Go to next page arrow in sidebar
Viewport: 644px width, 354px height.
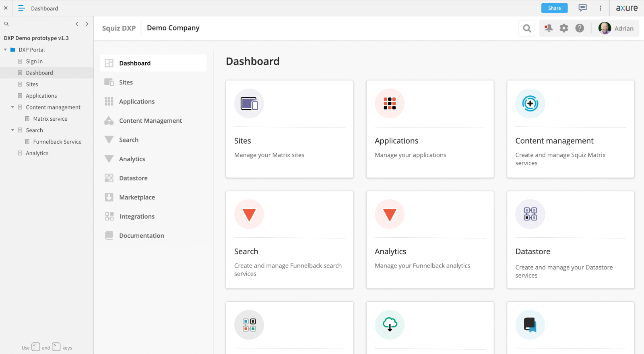pyautogui.click(x=87, y=24)
